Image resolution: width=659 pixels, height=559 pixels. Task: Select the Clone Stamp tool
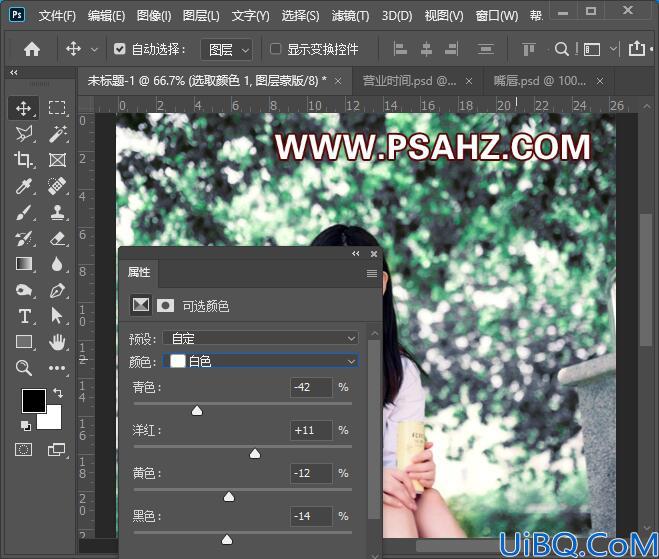(x=57, y=212)
